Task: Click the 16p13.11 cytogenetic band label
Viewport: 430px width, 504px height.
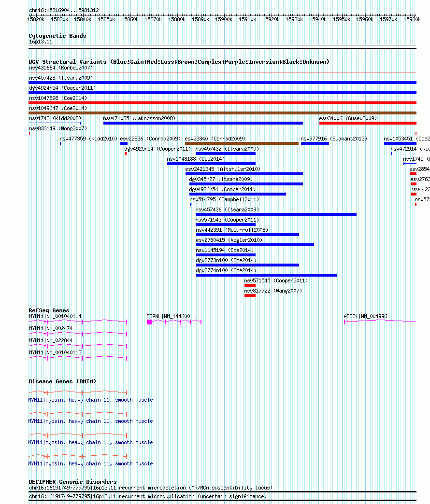Action: pos(41,42)
